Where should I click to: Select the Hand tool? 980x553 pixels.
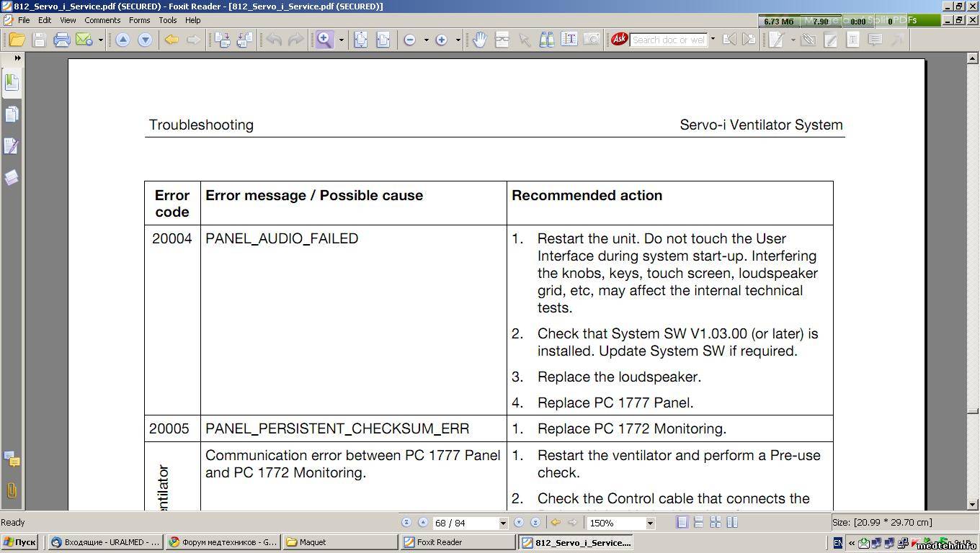click(479, 40)
